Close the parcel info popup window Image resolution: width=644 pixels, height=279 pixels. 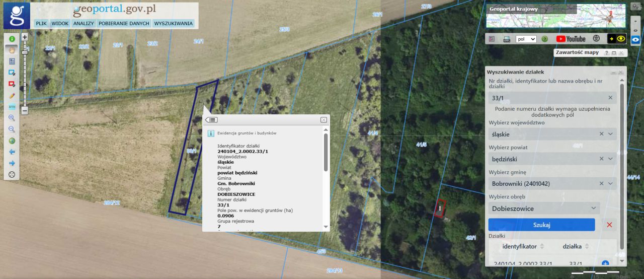[x=324, y=120]
